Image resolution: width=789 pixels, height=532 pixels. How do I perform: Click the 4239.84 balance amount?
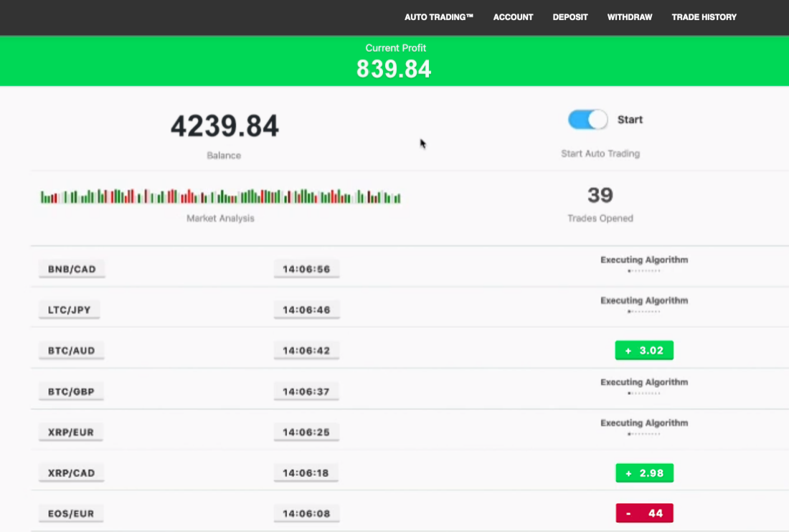click(225, 127)
